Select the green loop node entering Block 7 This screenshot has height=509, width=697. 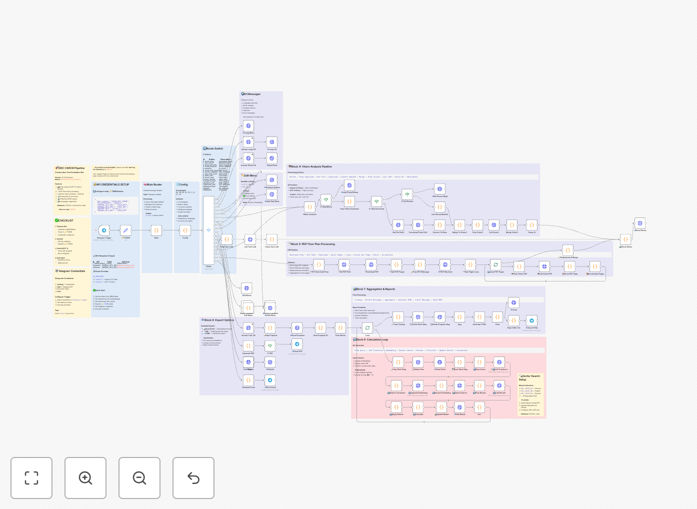pos(367,328)
